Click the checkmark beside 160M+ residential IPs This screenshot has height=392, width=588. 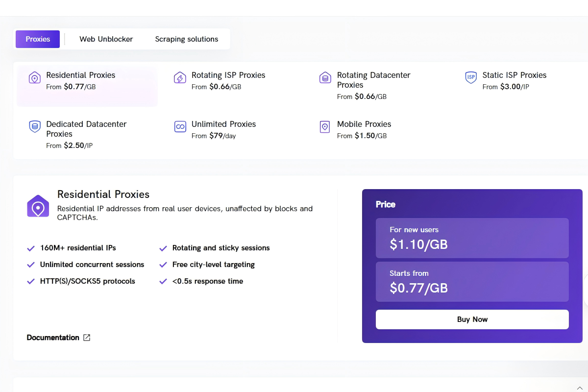pyautogui.click(x=31, y=247)
